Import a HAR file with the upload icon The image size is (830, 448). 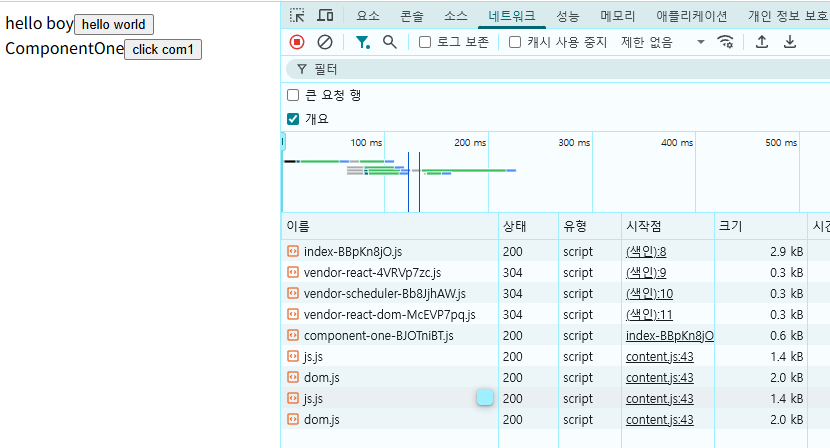(x=762, y=42)
